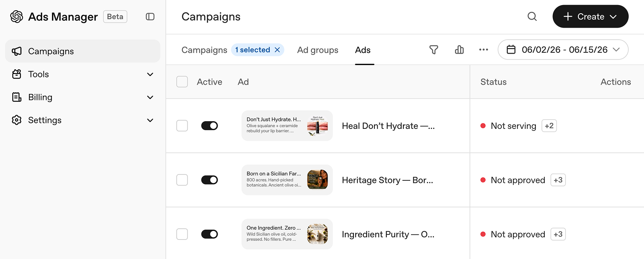Open the three-dot more options menu
The image size is (644, 259).
(x=483, y=50)
